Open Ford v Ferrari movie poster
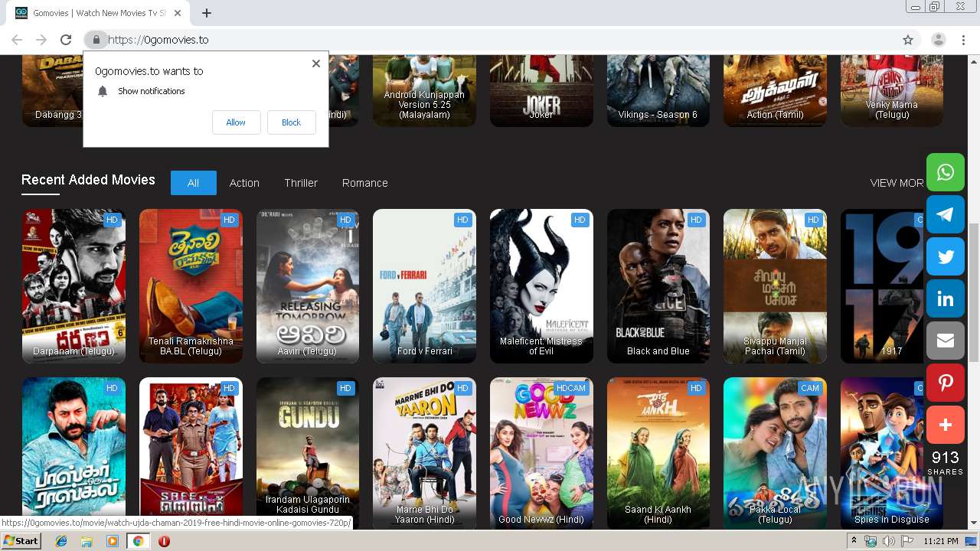This screenshot has width=980, height=551. [424, 286]
